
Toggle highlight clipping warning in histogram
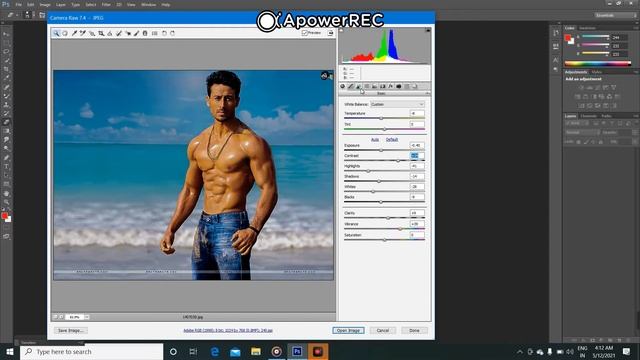[x=427, y=30]
